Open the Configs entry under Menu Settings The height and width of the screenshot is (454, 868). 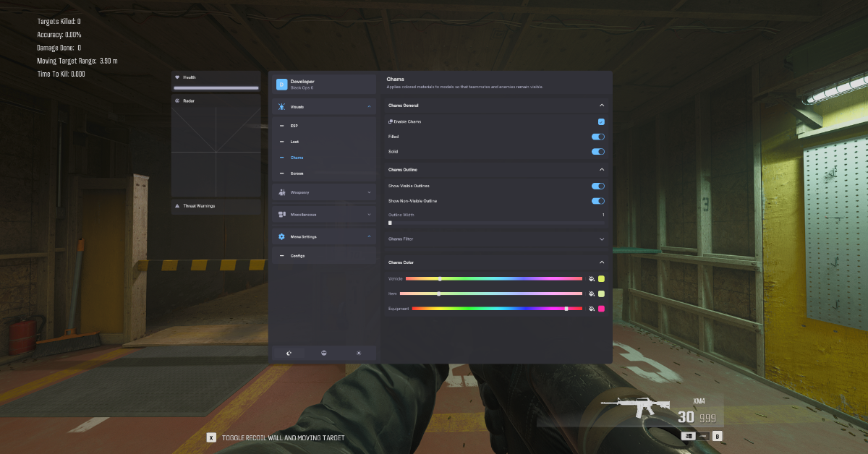(297, 256)
